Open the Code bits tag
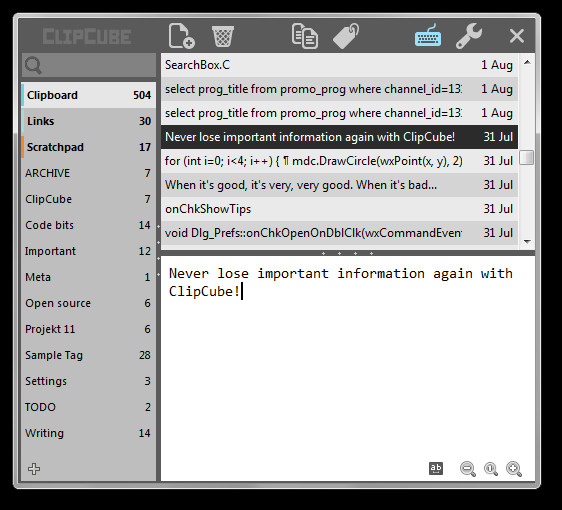The height and width of the screenshot is (510, 562). pos(89,225)
